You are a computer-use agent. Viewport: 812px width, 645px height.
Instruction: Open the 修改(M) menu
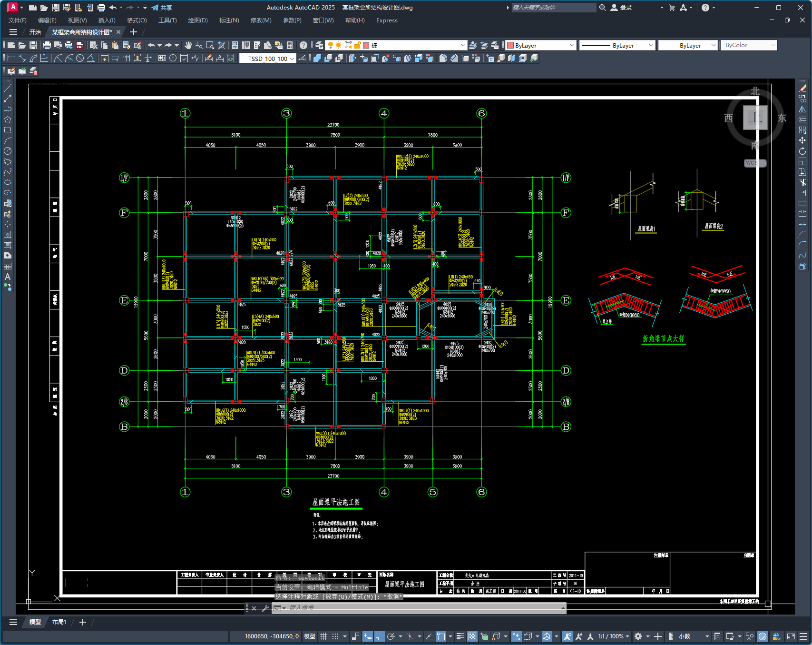click(x=261, y=20)
